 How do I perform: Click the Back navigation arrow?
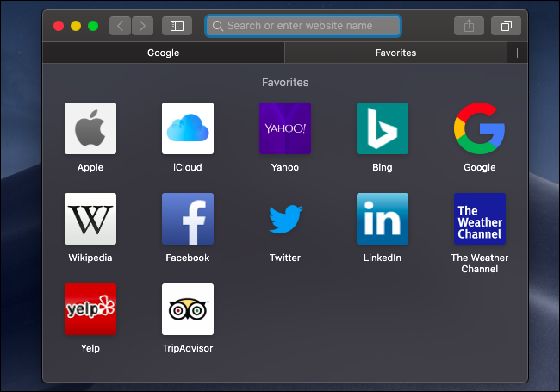(120, 26)
